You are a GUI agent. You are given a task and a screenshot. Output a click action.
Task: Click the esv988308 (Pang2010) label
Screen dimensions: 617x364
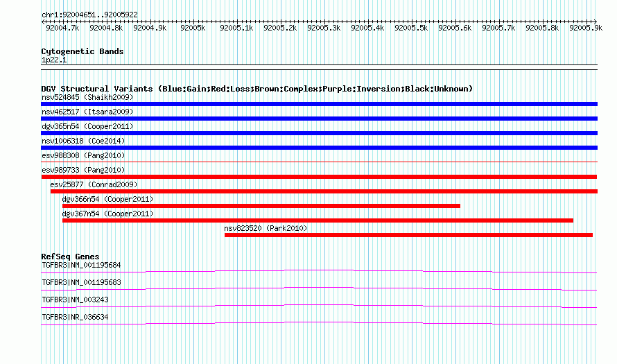[x=83, y=155]
